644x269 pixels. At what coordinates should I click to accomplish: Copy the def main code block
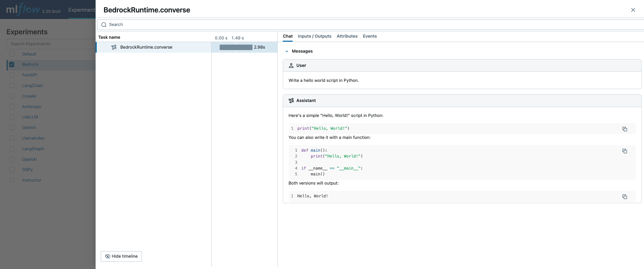pos(625,151)
